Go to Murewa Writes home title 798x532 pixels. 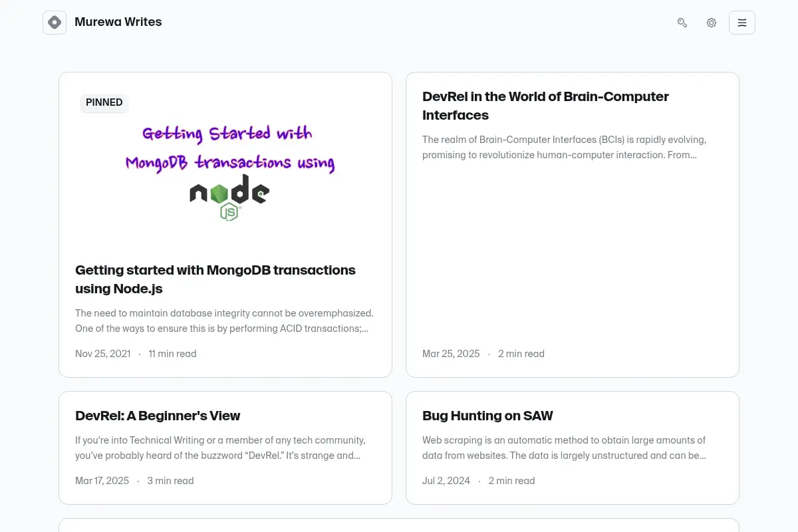pos(118,22)
